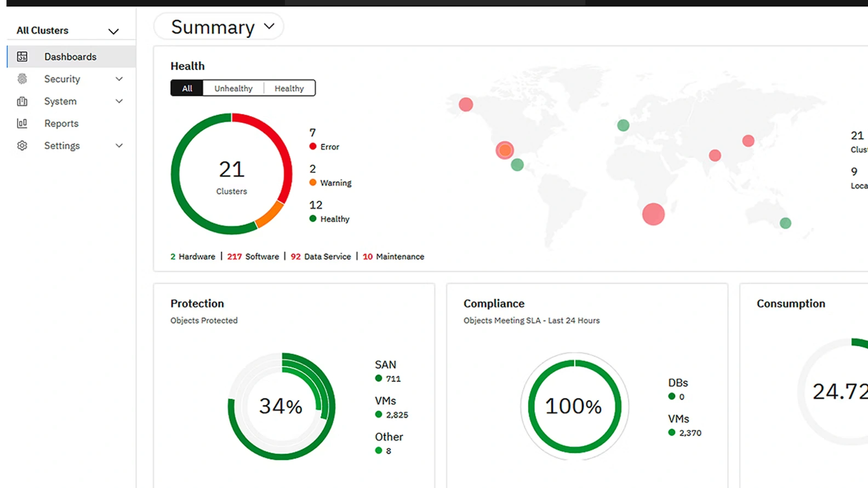The height and width of the screenshot is (488, 868).
Task: Switch health filter to Unhealthy
Action: (233, 88)
